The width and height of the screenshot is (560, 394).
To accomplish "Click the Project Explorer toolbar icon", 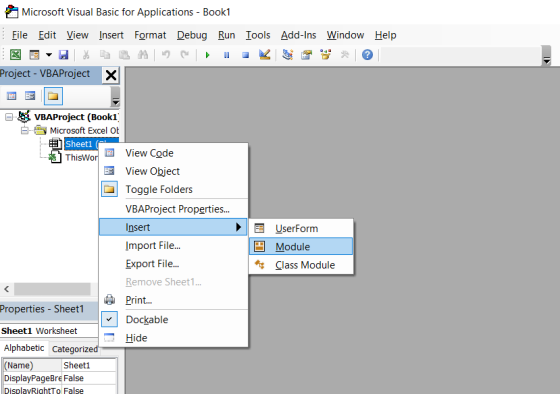I will pos(288,55).
